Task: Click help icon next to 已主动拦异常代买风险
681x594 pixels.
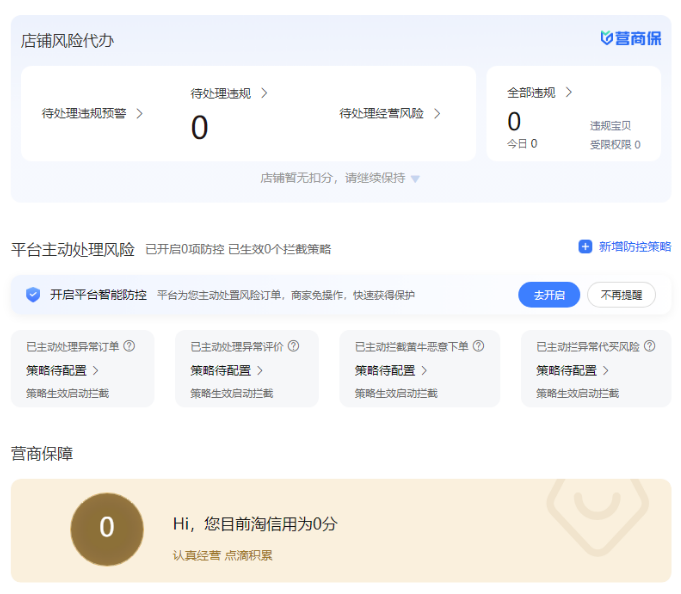Action: pyautogui.click(x=650, y=346)
